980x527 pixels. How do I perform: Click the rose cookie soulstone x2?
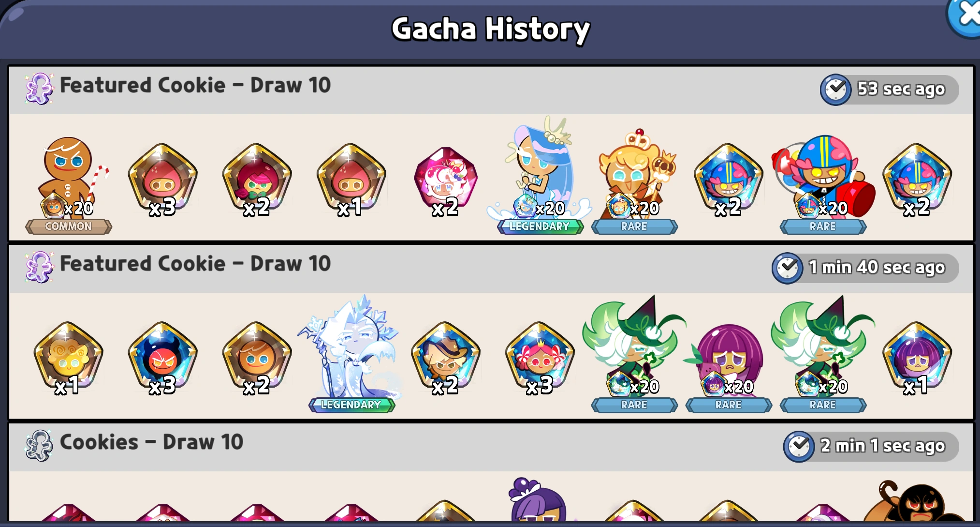click(257, 180)
